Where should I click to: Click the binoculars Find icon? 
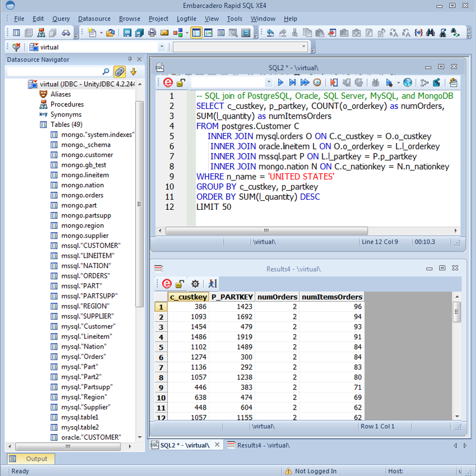coord(430,33)
